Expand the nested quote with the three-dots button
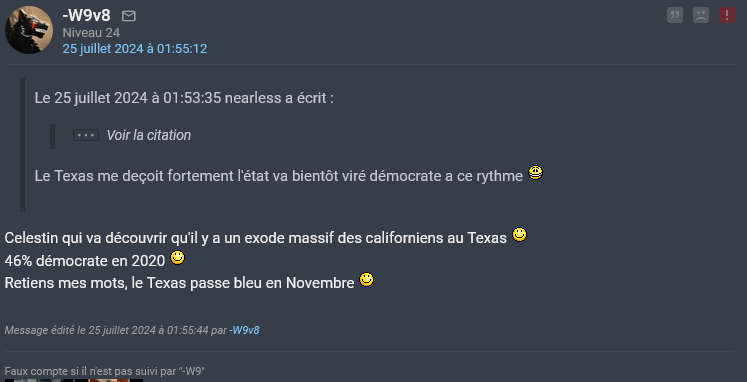 (x=86, y=135)
